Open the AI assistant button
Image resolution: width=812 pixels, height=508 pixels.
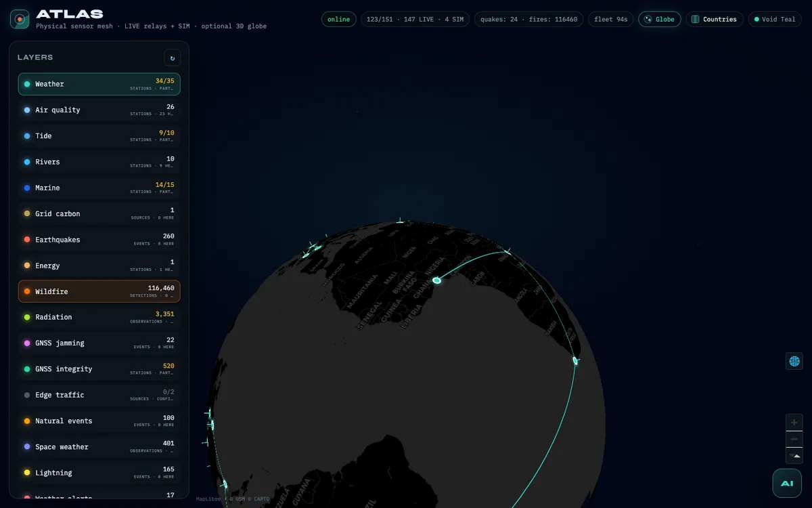787,484
